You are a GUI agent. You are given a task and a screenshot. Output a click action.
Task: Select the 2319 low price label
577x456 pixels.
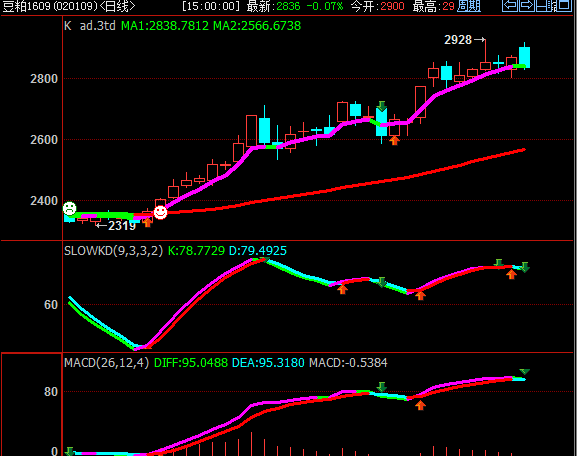click(122, 226)
